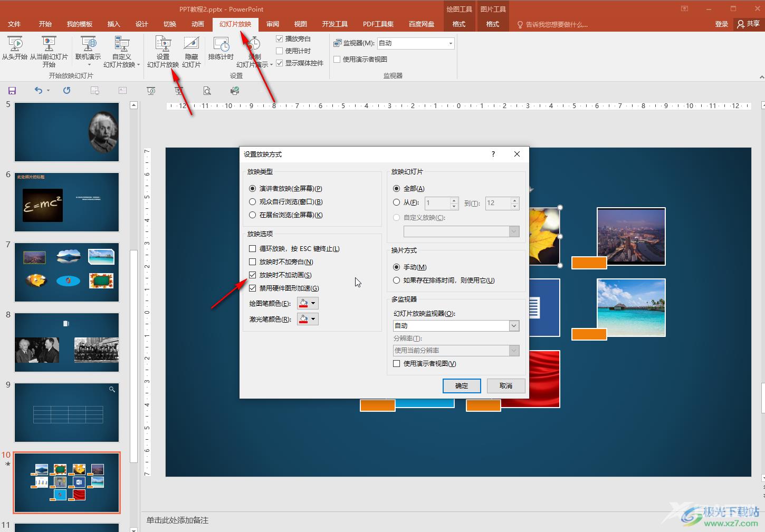This screenshot has width=765, height=532.
Task: Select 观众自行浏览(窗口) radio option
Action: pyautogui.click(x=252, y=201)
